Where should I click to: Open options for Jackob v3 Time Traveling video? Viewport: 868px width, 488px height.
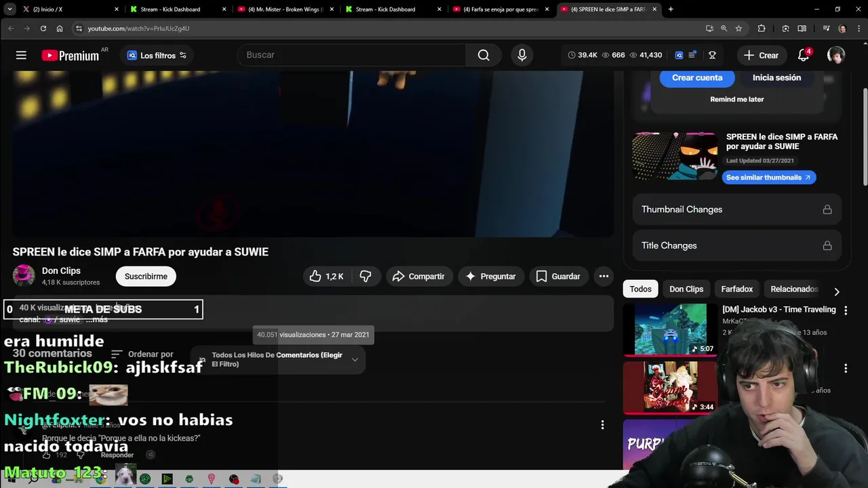(x=846, y=310)
